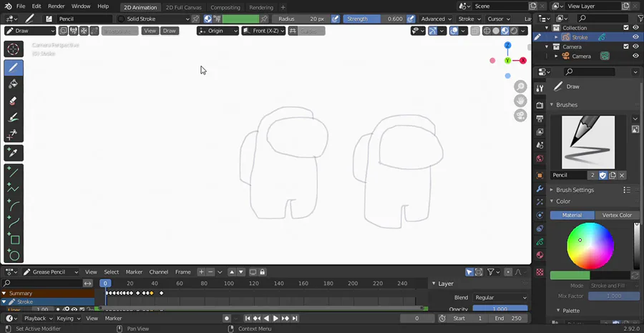The width and height of the screenshot is (644, 333).
Task: Open the Front (X-Z) drawing plane dropdown
Action: (263, 31)
